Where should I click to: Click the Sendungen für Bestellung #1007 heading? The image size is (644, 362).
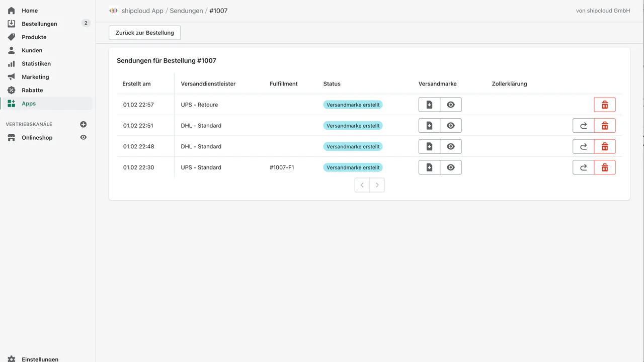[x=167, y=61]
